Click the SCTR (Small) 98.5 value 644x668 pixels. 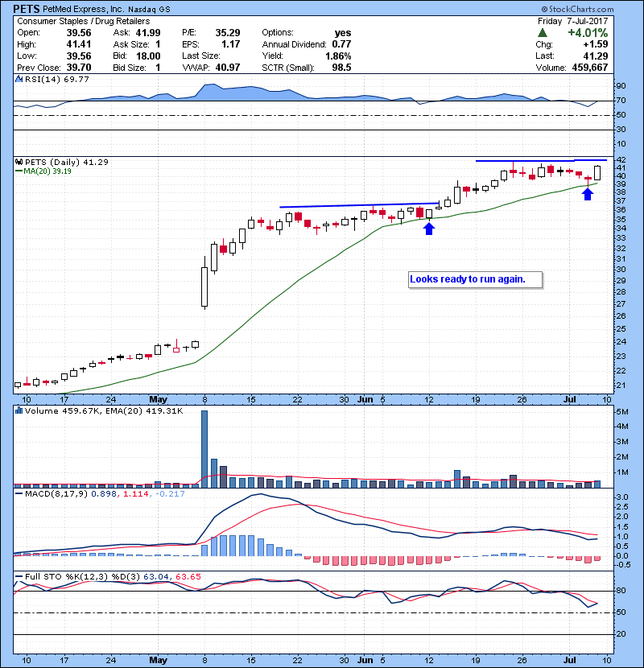pos(341,68)
